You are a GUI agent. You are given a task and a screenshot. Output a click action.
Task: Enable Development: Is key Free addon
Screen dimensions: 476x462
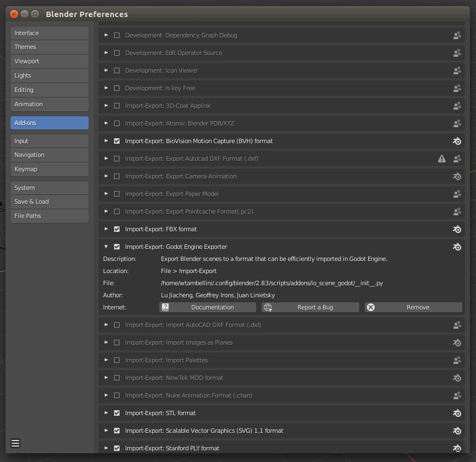[x=117, y=88]
